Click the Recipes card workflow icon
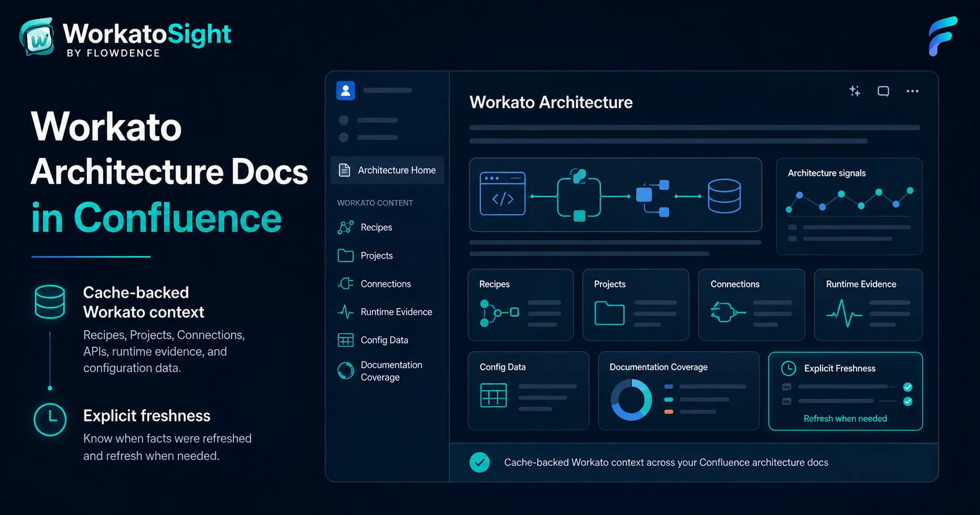The height and width of the screenshot is (515, 980). (499, 313)
